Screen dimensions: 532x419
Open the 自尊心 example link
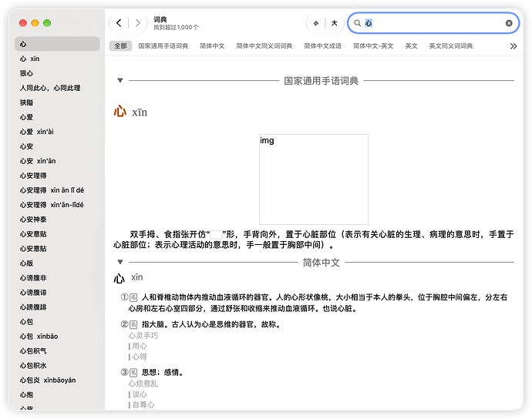click(x=143, y=405)
